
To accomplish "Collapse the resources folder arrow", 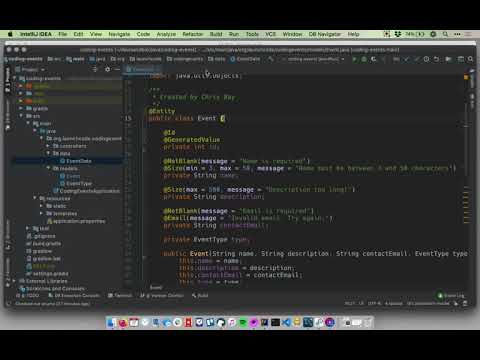I will click(x=34, y=198).
